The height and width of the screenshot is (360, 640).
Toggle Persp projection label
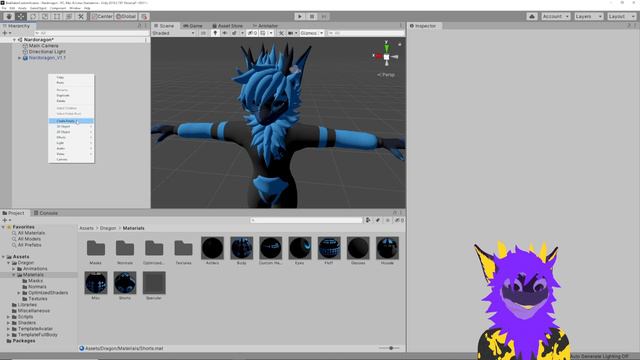coord(386,75)
